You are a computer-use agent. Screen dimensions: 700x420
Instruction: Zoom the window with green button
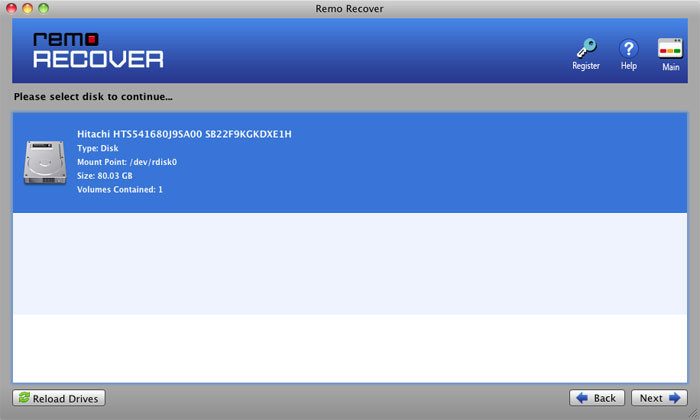tap(43, 8)
